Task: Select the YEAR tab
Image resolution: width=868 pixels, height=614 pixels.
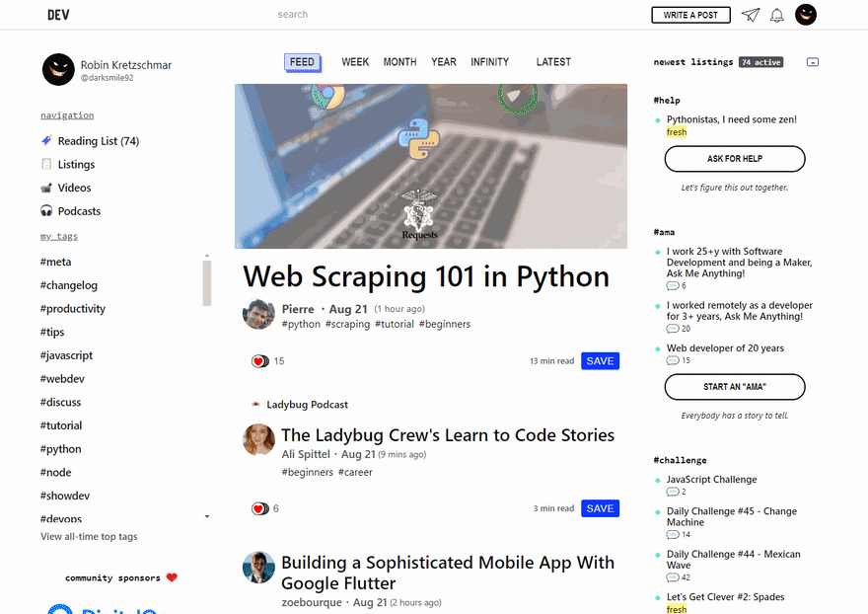Action: 444,62
